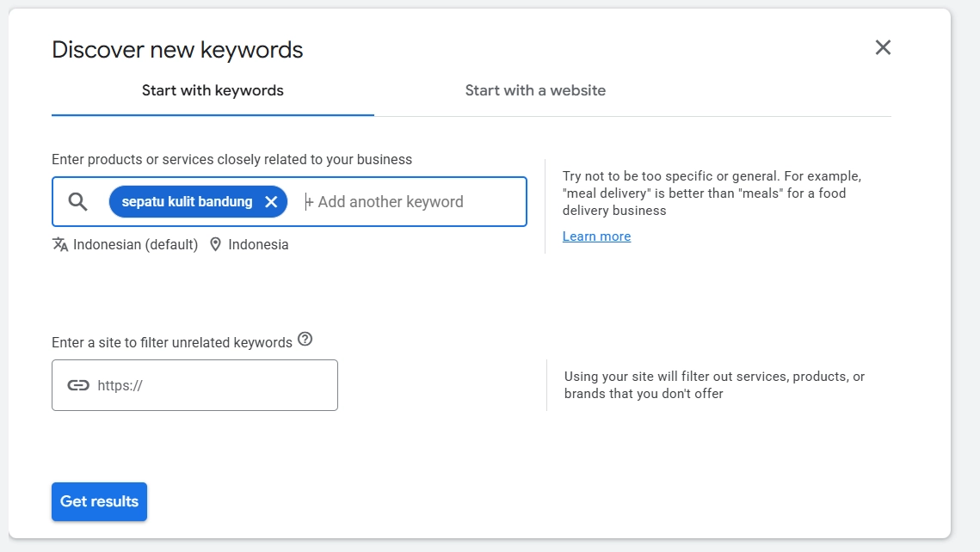Click the link chain icon in site field
Image resolution: width=980 pixels, height=552 pixels.
(x=80, y=384)
